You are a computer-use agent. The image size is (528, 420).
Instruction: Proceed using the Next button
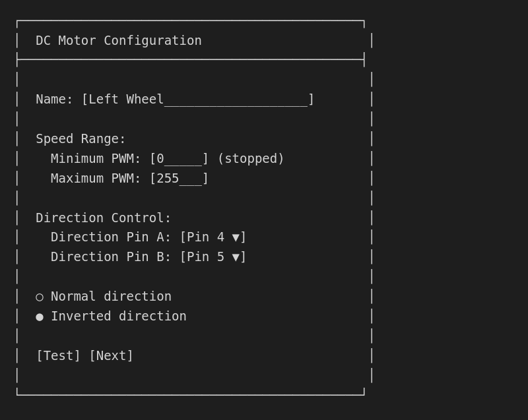pos(111,355)
